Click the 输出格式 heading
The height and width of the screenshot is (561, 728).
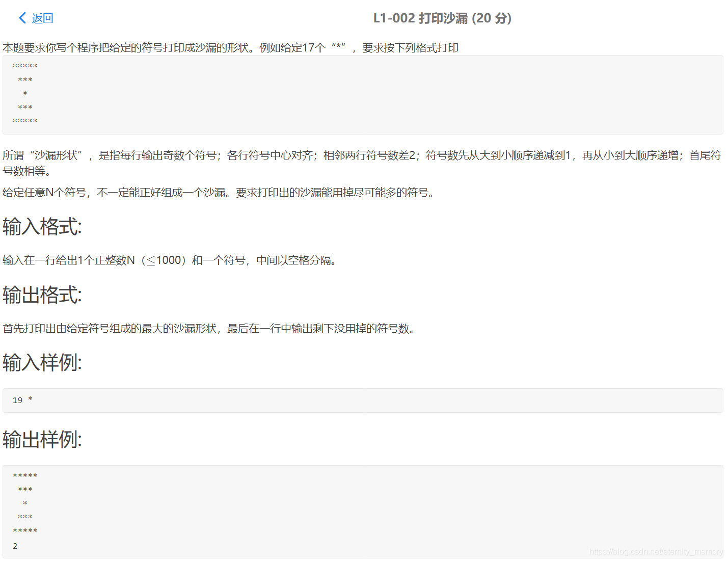click(42, 295)
